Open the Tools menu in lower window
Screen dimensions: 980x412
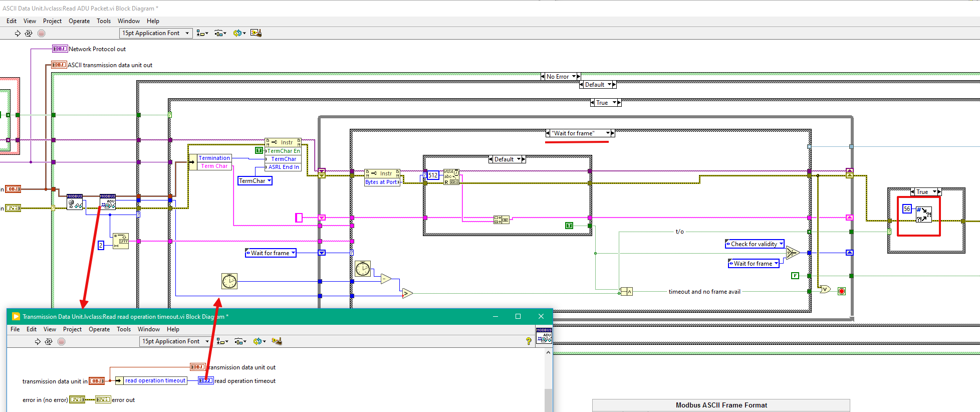point(124,329)
